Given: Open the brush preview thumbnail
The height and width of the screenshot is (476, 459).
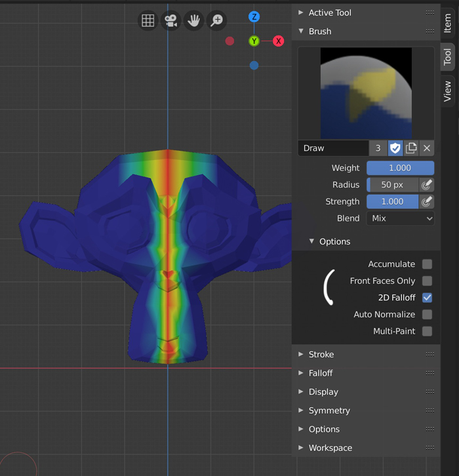Looking at the screenshot, I should click(x=366, y=93).
